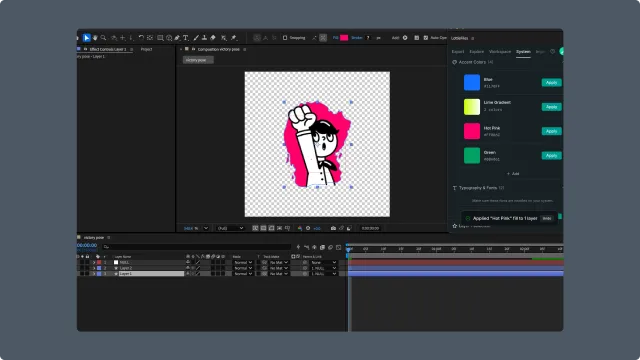The width and height of the screenshot is (640, 360).
Task: Apply the Blue accent color
Action: click(551, 82)
